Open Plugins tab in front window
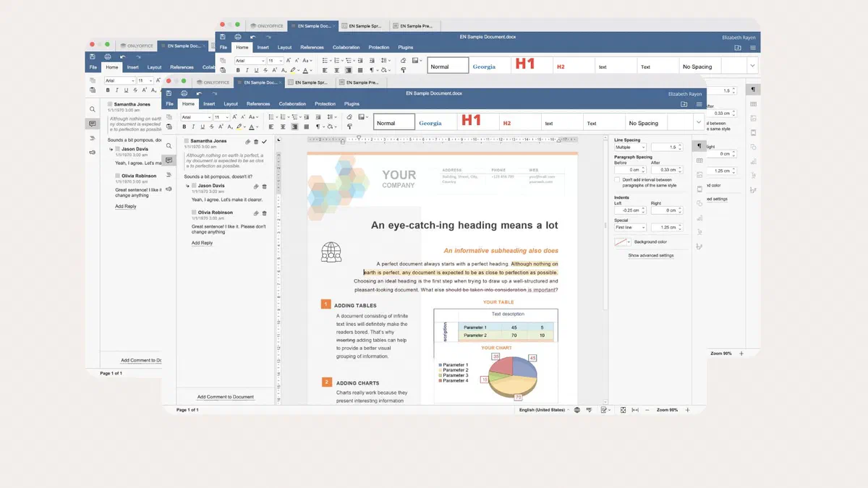Screen dimensions: 868x488 [352, 103]
